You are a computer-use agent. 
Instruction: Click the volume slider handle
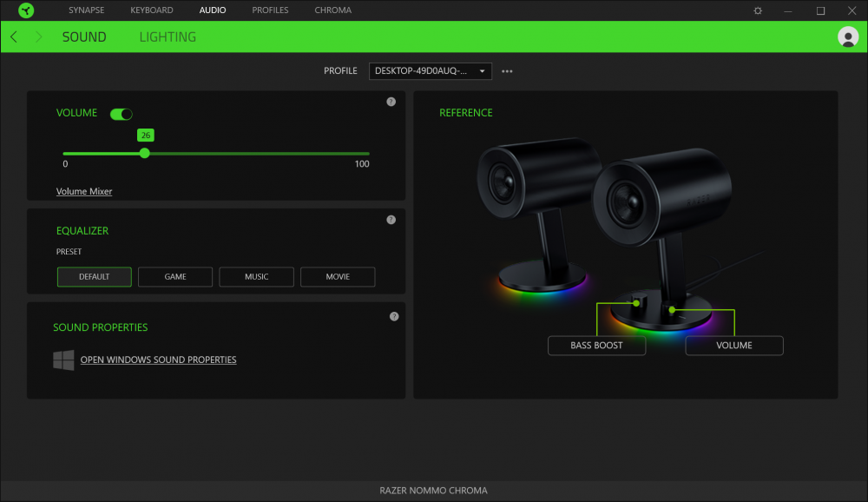pyautogui.click(x=144, y=154)
